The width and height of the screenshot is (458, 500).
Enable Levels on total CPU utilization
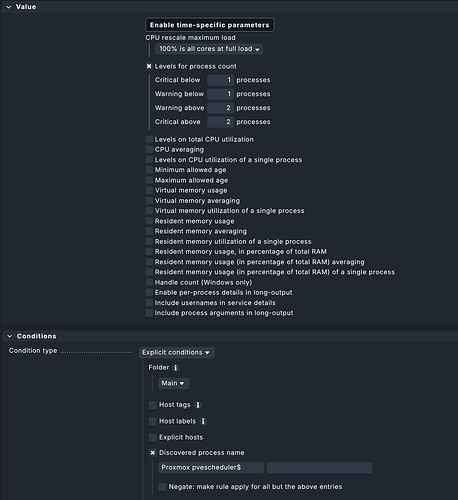pyautogui.click(x=149, y=139)
